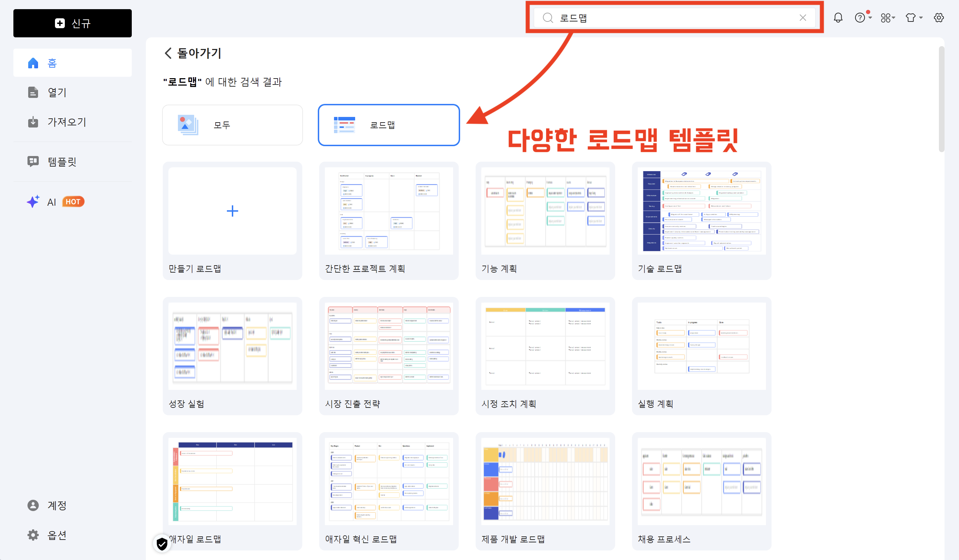The width and height of the screenshot is (959, 560).
Task: Click the notification bell icon
Action: (x=838, y=18)
